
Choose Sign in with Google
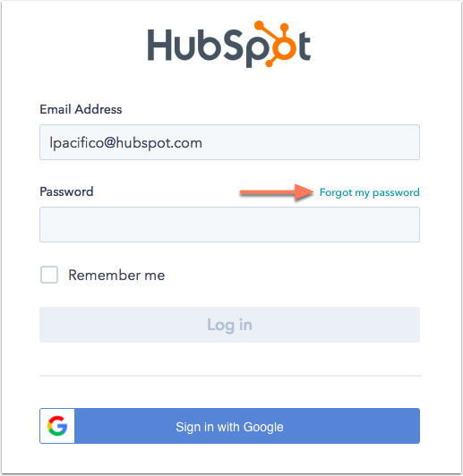229,426
